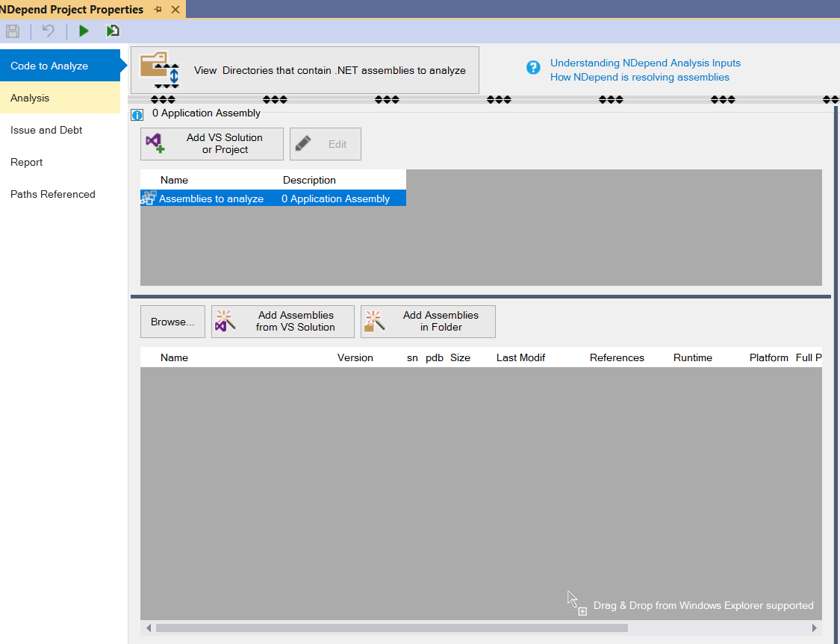Screen dimensions: 840x644
Task: Run analysis and build report icon
Action: tap(113, 31)
